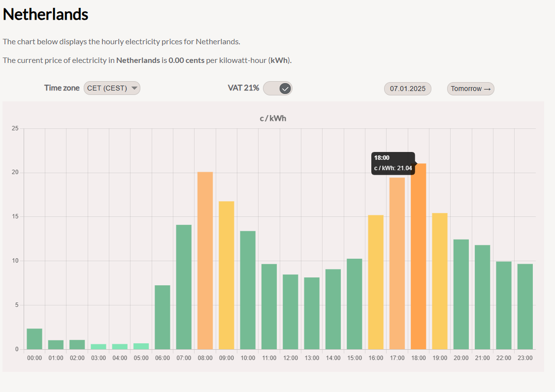Click the 09:00 yellow bar
Image resolution: width=555 pixels, height=392 pixels.
[x=227, y=275]
